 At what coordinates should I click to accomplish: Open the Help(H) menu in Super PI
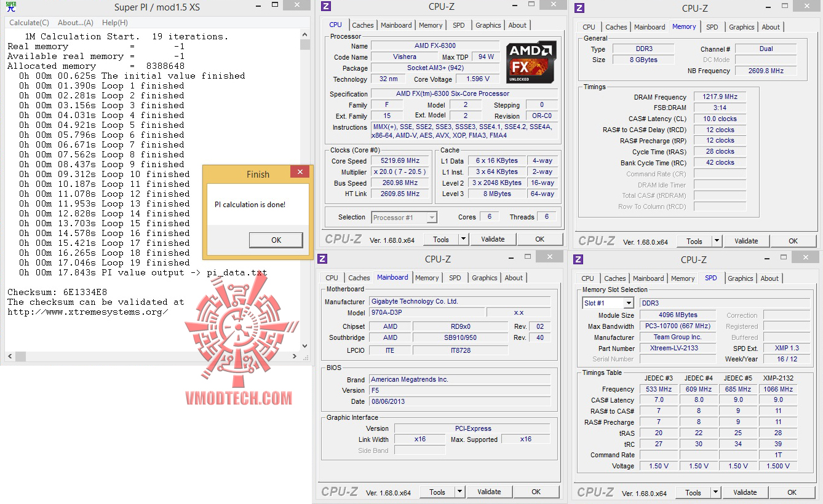[115, 23]
